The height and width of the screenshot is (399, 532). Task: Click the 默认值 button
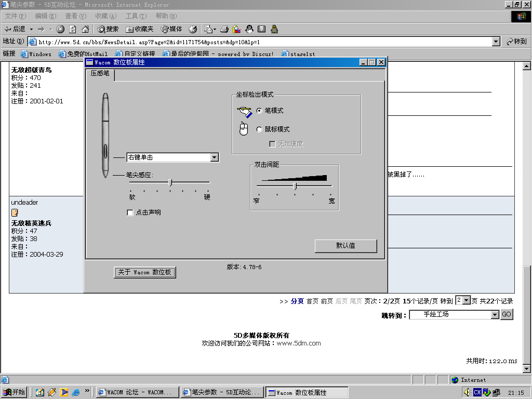point(345,246)
